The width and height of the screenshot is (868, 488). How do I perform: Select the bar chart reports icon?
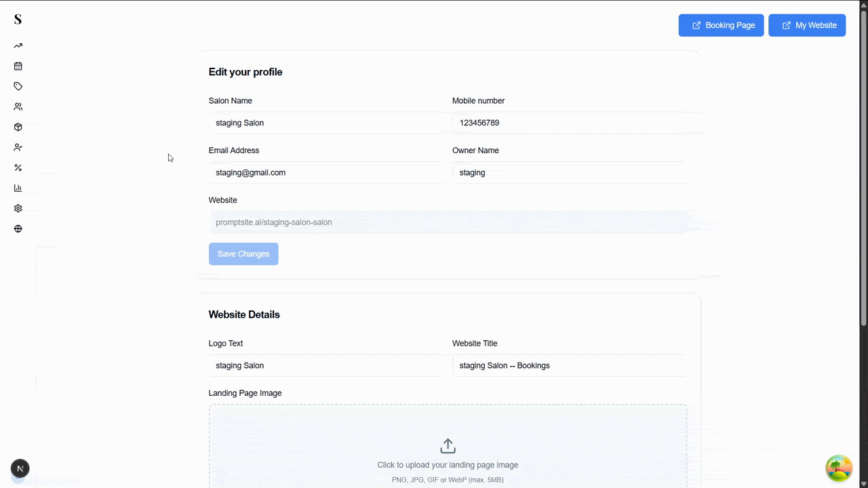pos(18,188)
